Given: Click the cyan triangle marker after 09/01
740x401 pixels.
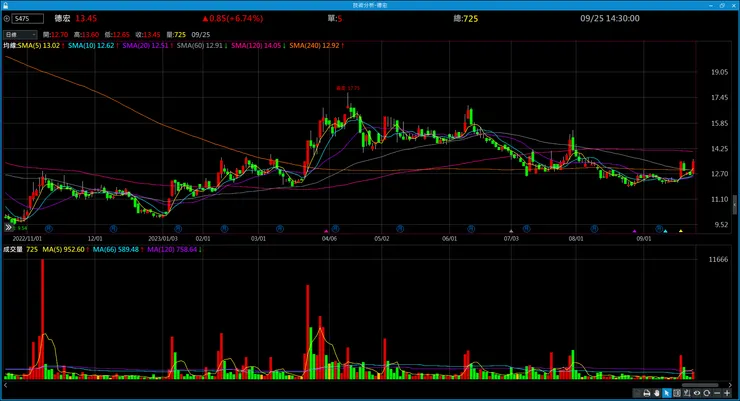Looking at the screenshot, I should [665, 231].
